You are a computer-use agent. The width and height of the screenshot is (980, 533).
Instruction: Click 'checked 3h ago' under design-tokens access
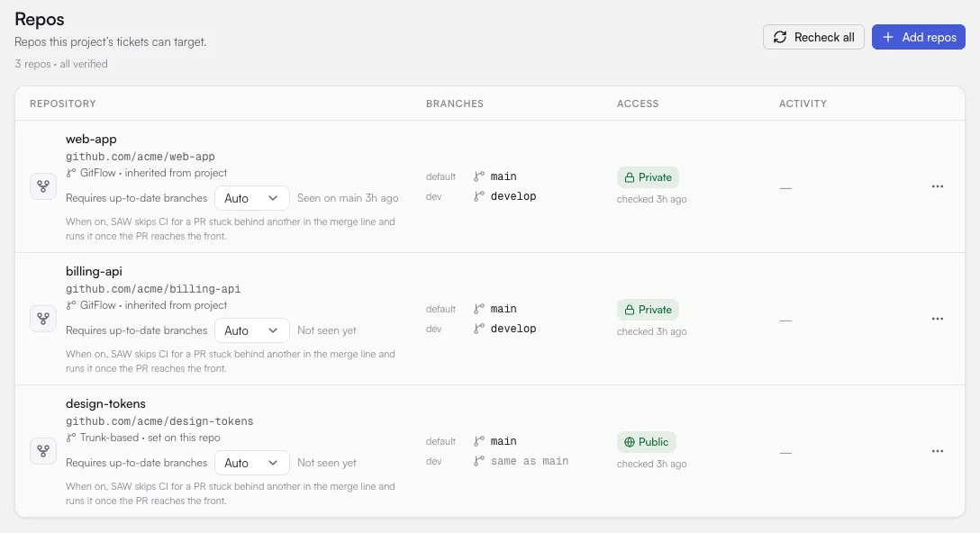coord(651,465)
